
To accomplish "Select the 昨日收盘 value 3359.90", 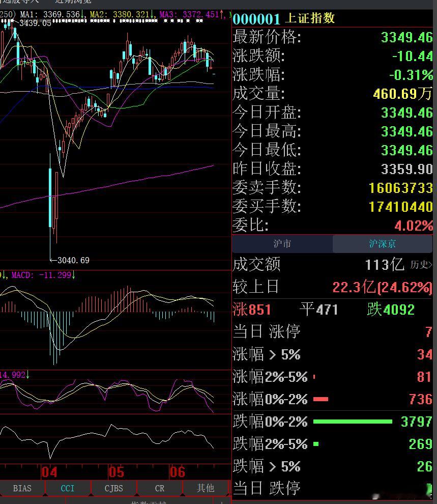I will coord(407,169).
